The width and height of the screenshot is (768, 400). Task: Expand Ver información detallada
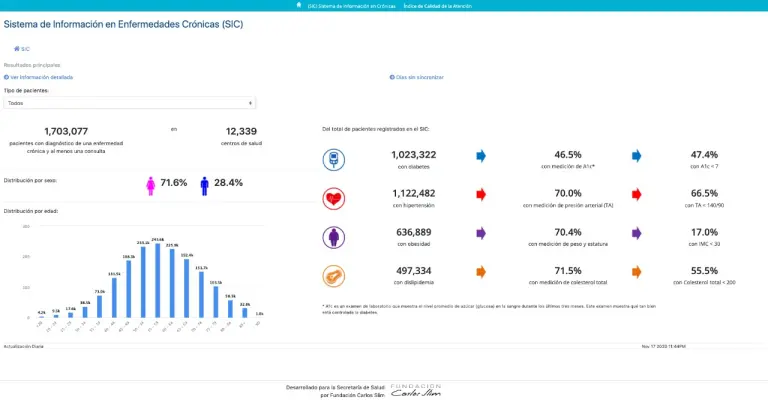40,77
